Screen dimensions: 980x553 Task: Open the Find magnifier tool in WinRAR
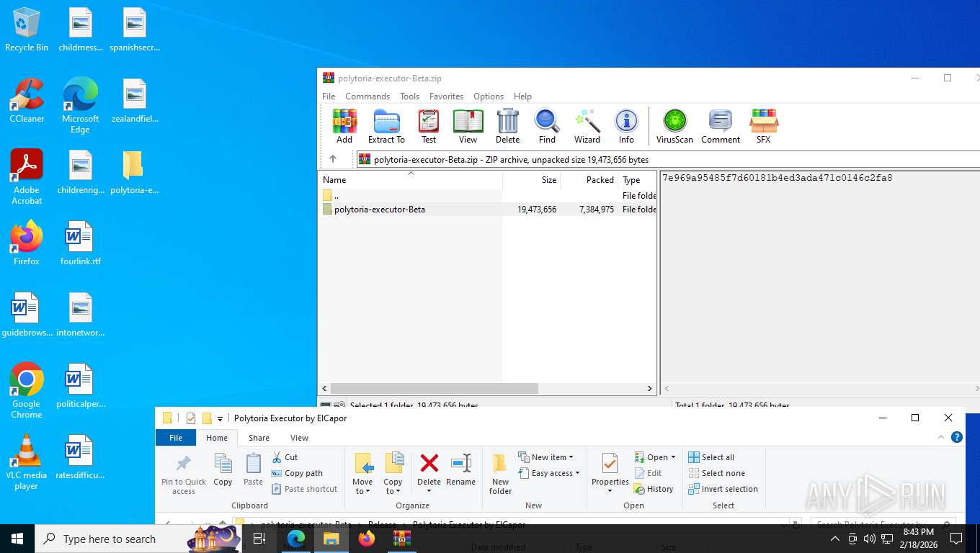point(547,126)
